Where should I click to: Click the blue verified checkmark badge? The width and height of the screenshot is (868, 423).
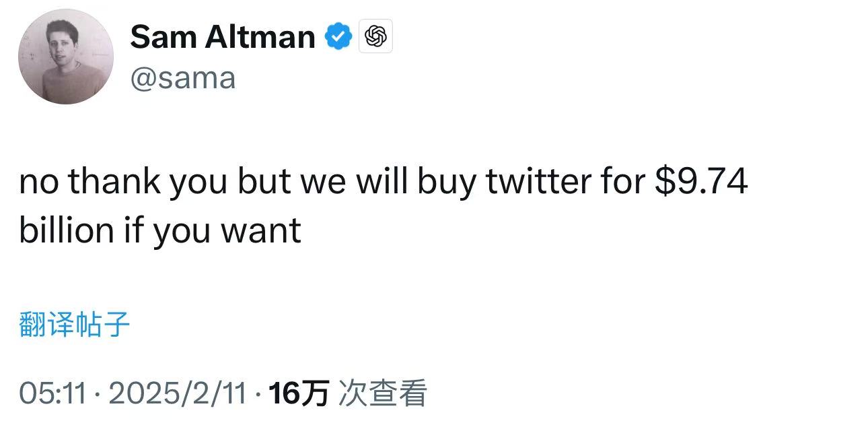pos(339,36)
